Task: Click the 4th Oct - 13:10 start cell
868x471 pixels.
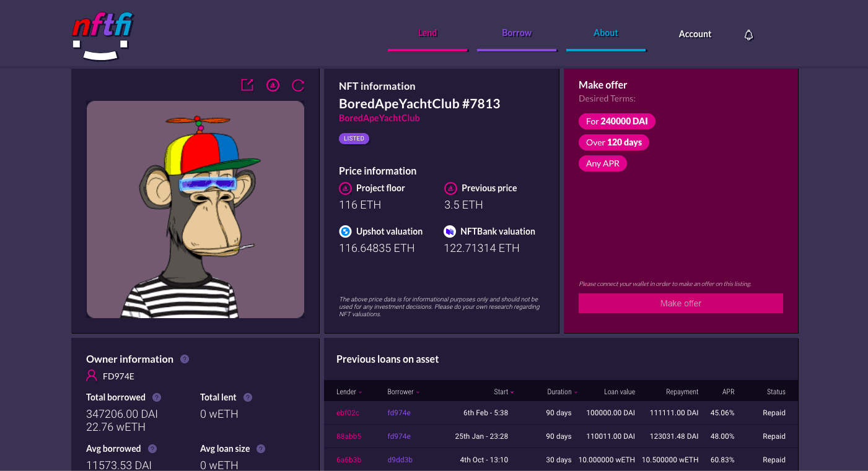Action: coord(484,460)
